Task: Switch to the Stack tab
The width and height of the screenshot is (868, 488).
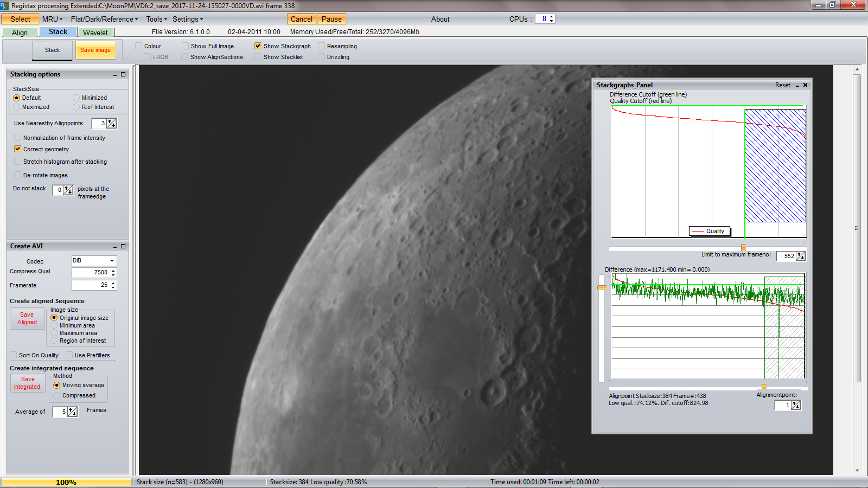Action: (x=58, y=32)
